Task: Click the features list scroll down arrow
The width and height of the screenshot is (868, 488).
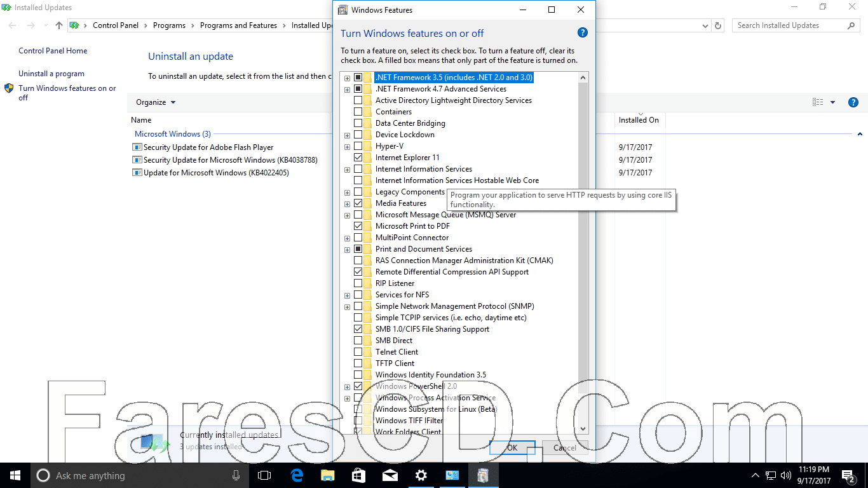Action: pos(583,430)
